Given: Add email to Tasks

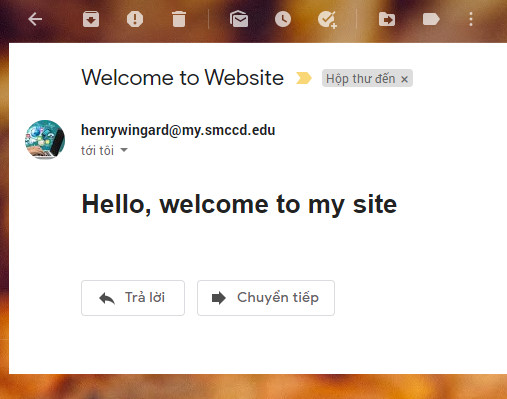Looking at the screenshot, I should point(327,19).
